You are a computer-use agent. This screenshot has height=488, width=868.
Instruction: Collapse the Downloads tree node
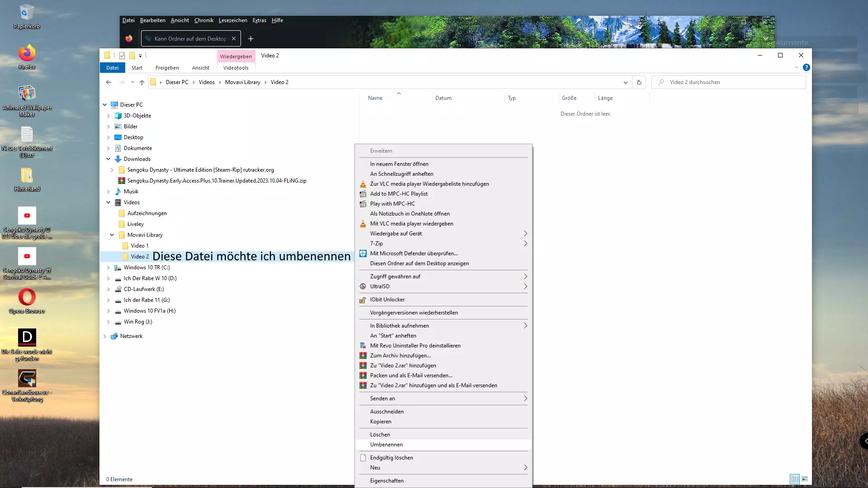click(108, 159)
